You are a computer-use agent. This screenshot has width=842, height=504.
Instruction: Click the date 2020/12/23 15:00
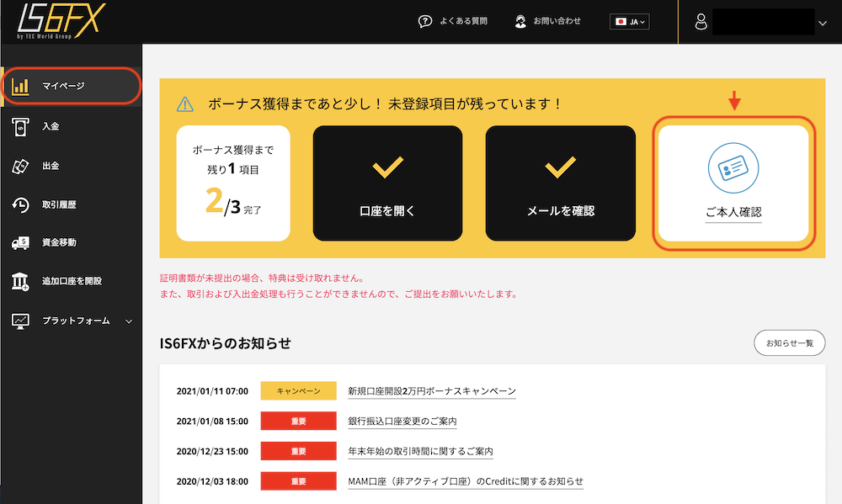tap(213, 451)
